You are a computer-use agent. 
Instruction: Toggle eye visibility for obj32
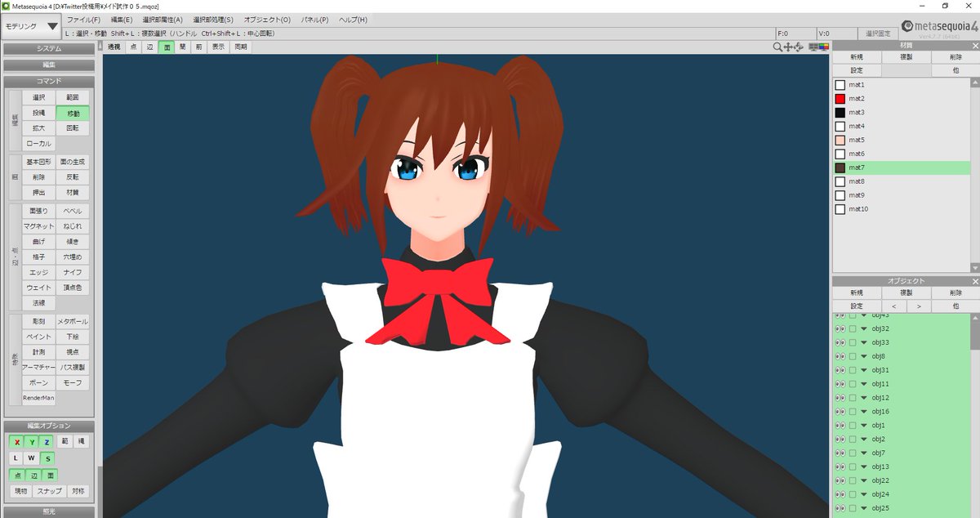click(840, 328)
